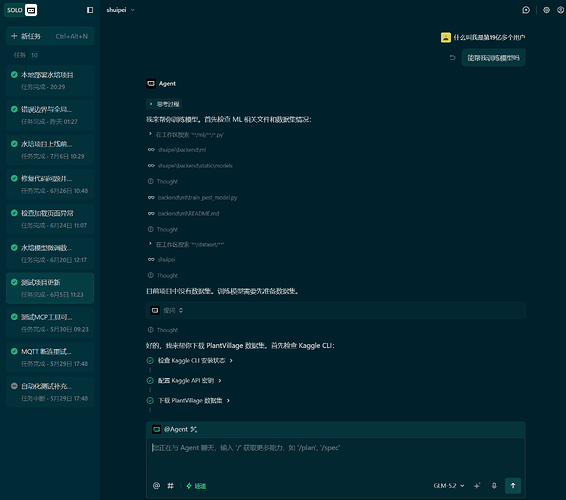
Task: Click the microphone voice input icon
Action: (494, 486)
